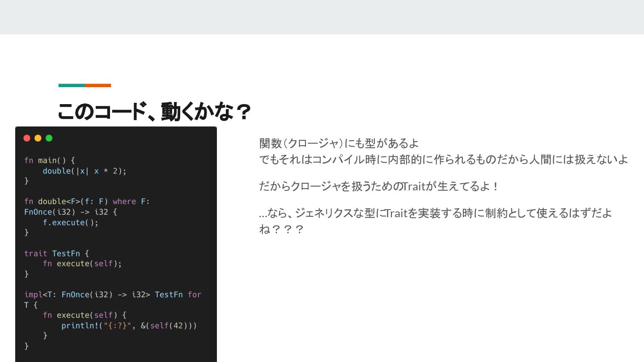Click the red dot in code window
644x362 pixels.
(x=27, y=138)
